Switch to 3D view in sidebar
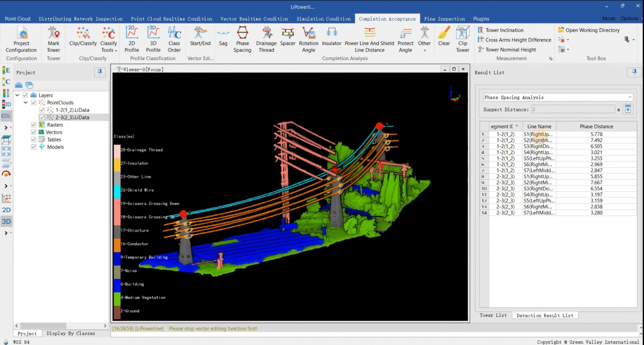644x345 pixels. (x=6, y=221)
